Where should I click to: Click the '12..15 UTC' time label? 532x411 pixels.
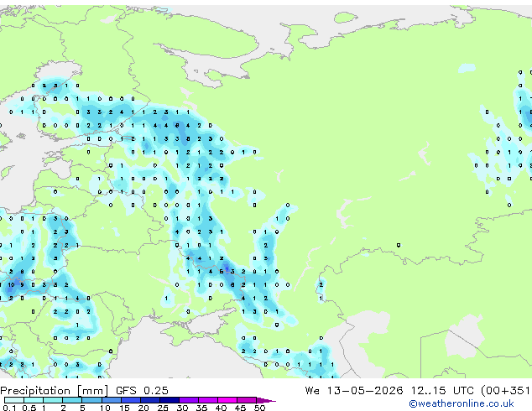coord(442,391)
